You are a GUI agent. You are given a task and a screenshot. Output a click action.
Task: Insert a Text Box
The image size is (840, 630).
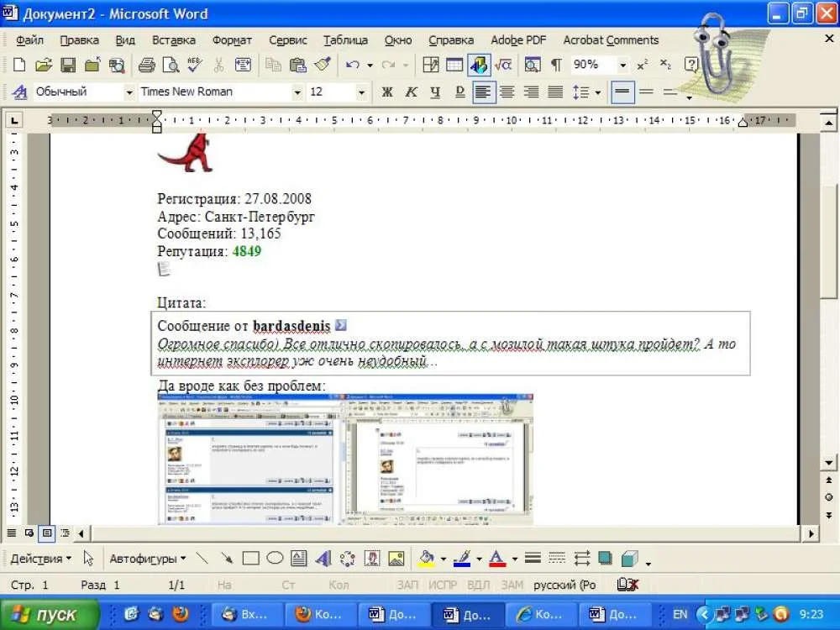[x=299, y=559]
